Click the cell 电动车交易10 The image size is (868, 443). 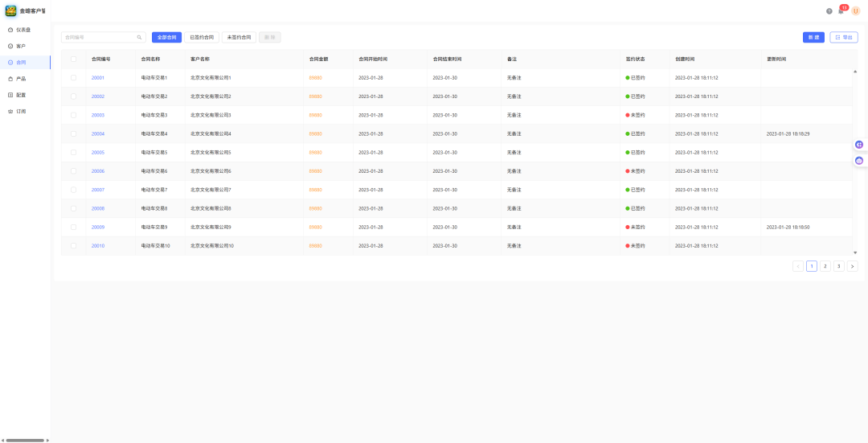156,245
